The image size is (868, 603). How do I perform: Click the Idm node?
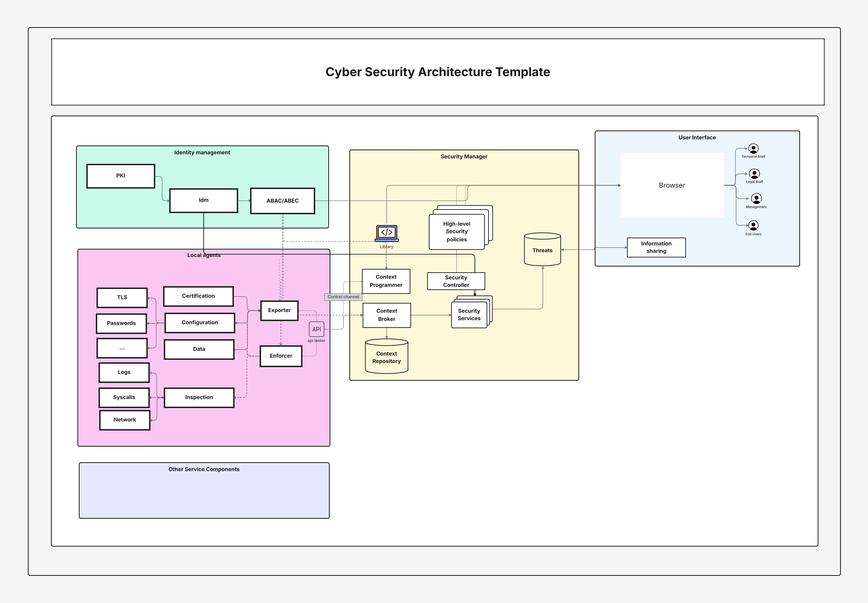point(204,200)
